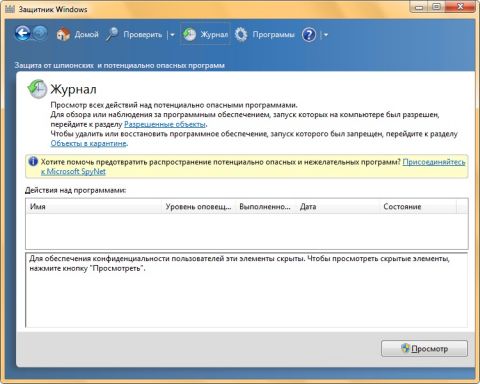This screenshot has width=480, height=384.
Task: Open the Разрешенные объекты link
Action: pos(165,124)
